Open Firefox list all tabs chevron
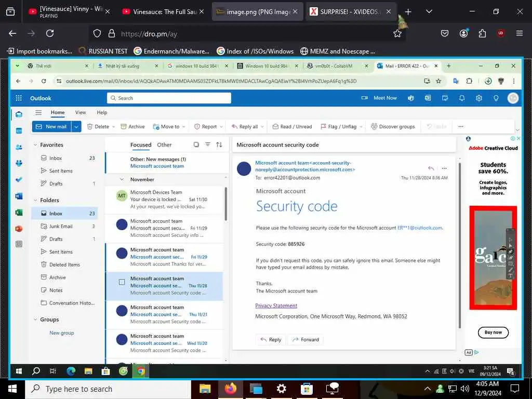This screenshot has width=532, height=399. click(429, 11)
